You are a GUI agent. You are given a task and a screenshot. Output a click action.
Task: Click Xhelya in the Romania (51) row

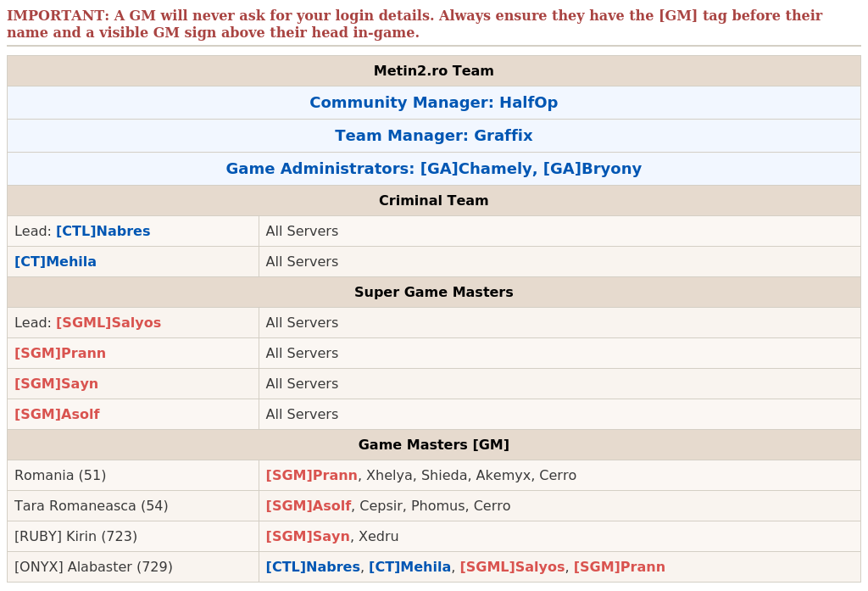[389, 475]
